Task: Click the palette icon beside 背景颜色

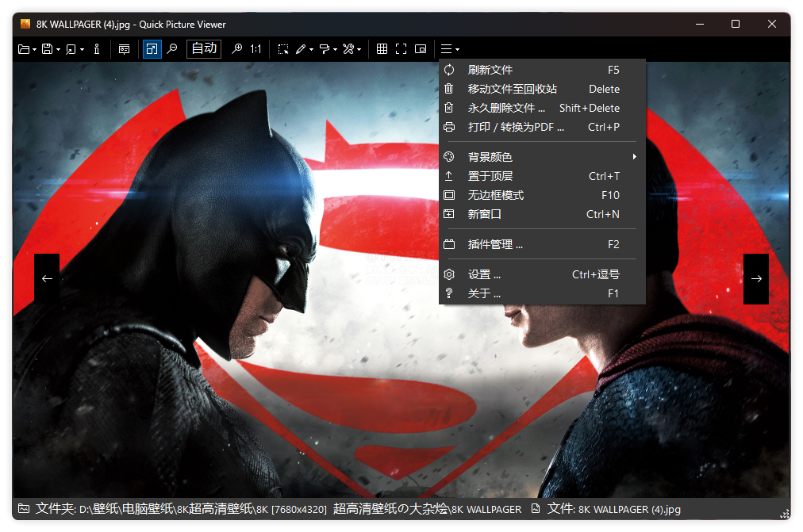Action: point(449,156)
